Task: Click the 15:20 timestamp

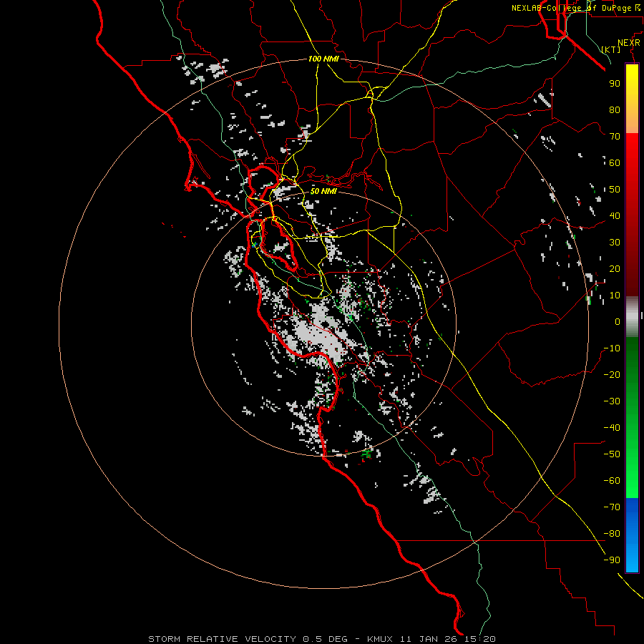Action: 480,639
